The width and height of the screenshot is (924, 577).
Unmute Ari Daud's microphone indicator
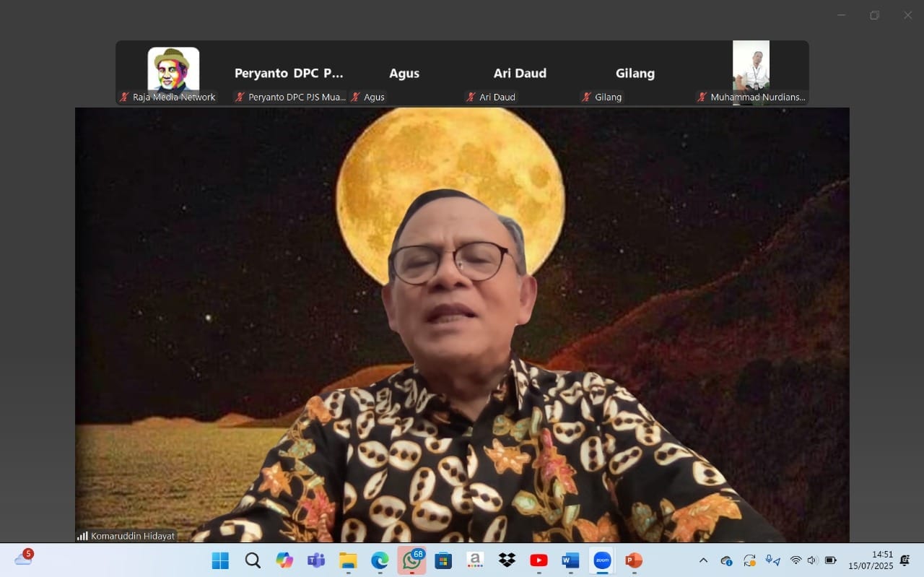471,97
